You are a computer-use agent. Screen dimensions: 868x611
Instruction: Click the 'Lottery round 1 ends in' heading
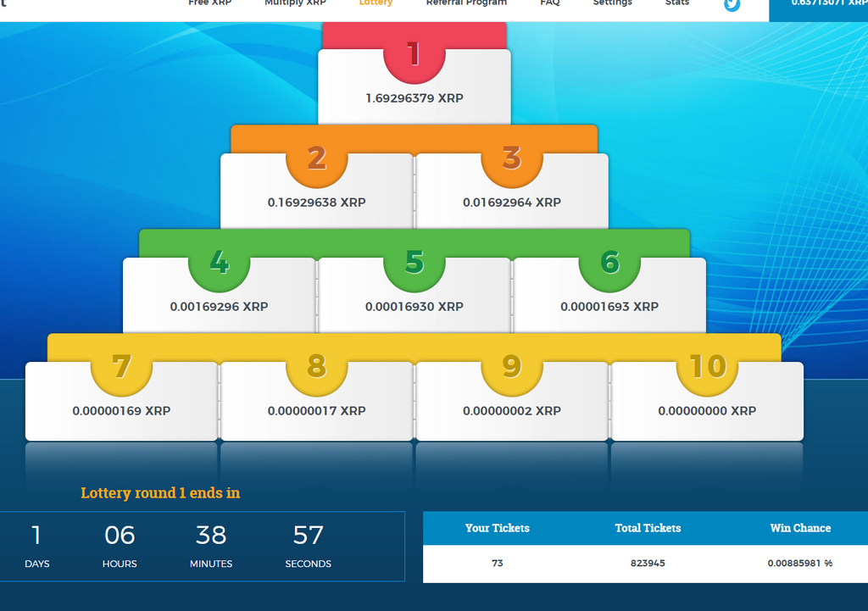tap(160, 492)
